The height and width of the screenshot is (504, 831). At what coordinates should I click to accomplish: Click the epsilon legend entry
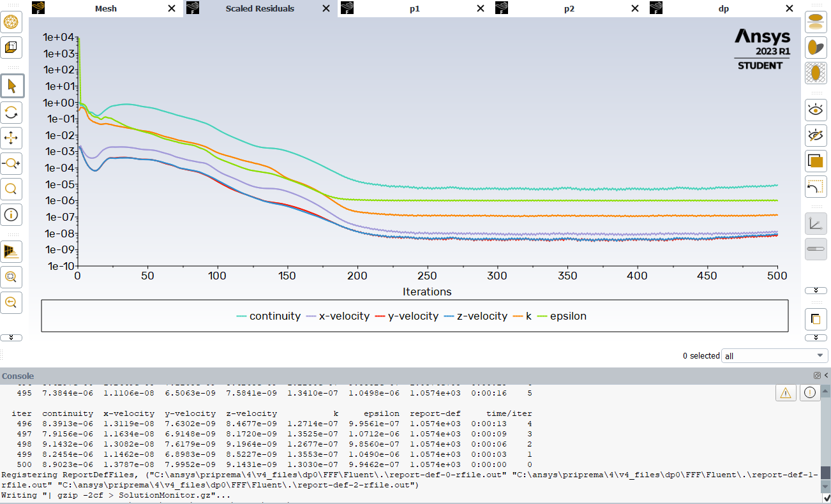click(562, 316)
